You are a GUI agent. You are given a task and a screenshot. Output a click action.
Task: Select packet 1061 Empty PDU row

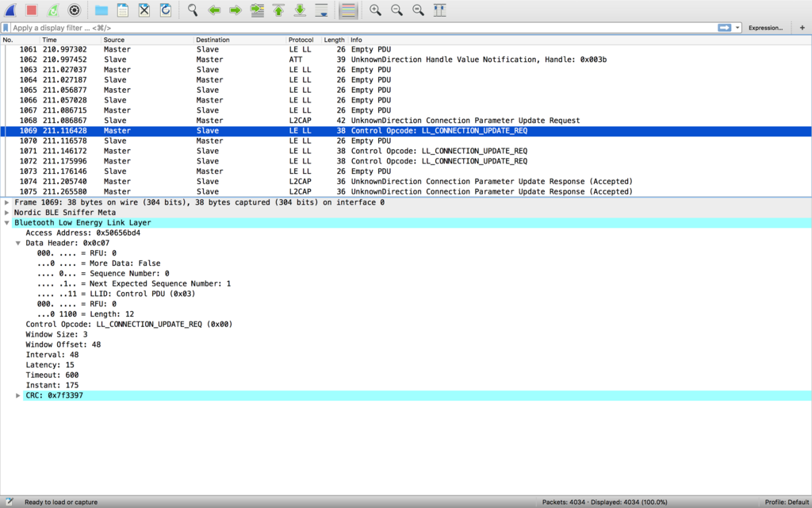(x=406, y=50)
